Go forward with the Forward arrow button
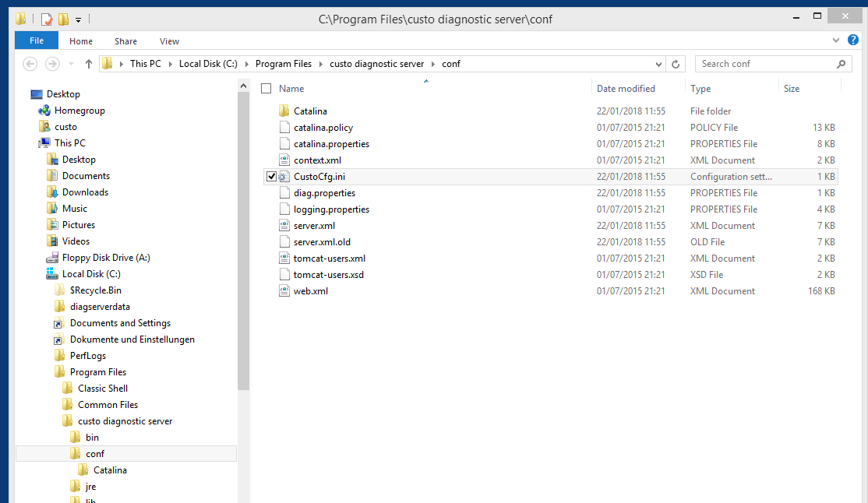868x503 pixels. tap(52, 64)
